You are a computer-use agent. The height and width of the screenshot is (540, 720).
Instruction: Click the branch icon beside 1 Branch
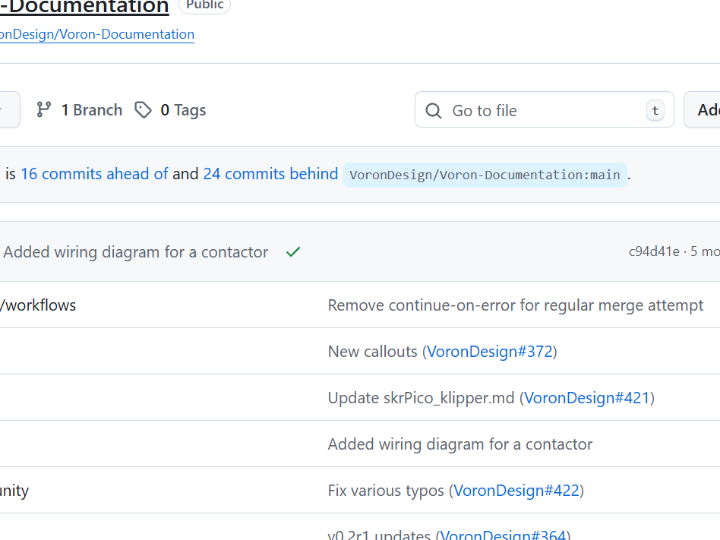click(44, 110)
